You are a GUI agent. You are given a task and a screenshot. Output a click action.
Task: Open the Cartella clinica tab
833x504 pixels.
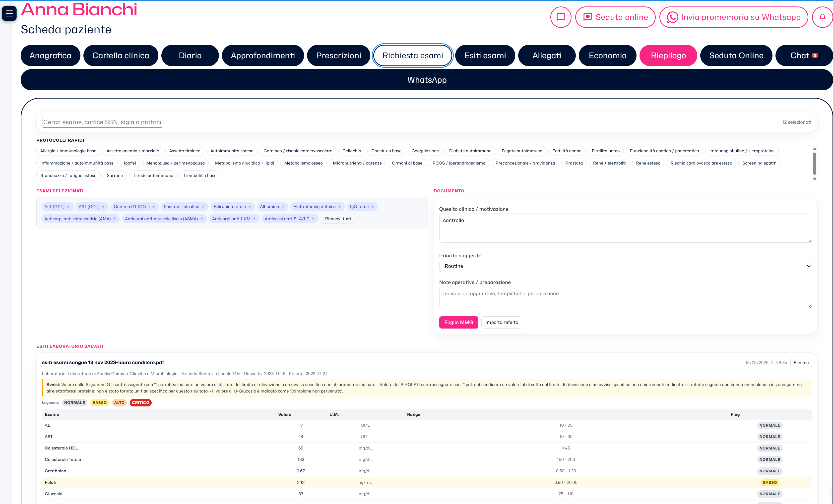pyautogui.click(x=121, y=56)
